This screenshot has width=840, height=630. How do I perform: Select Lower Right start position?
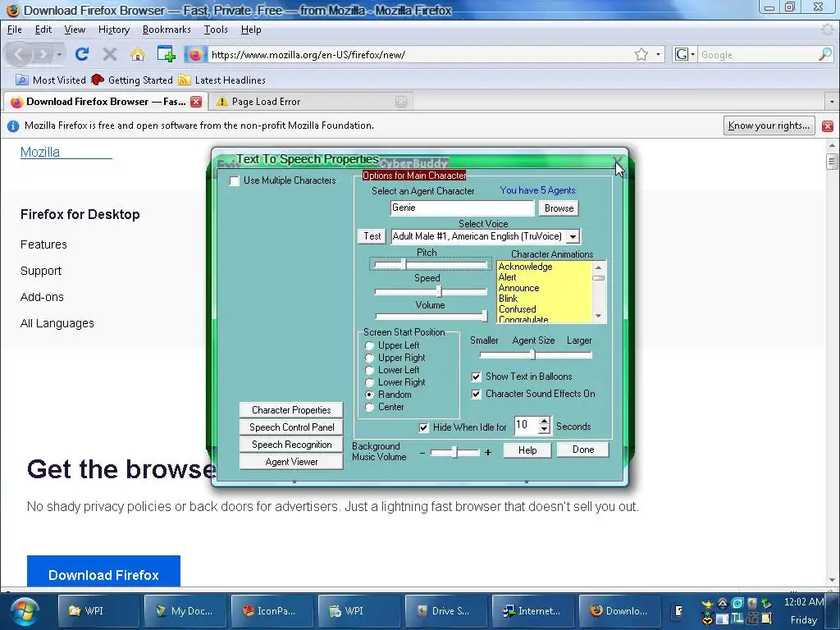(x=369, y=382)
